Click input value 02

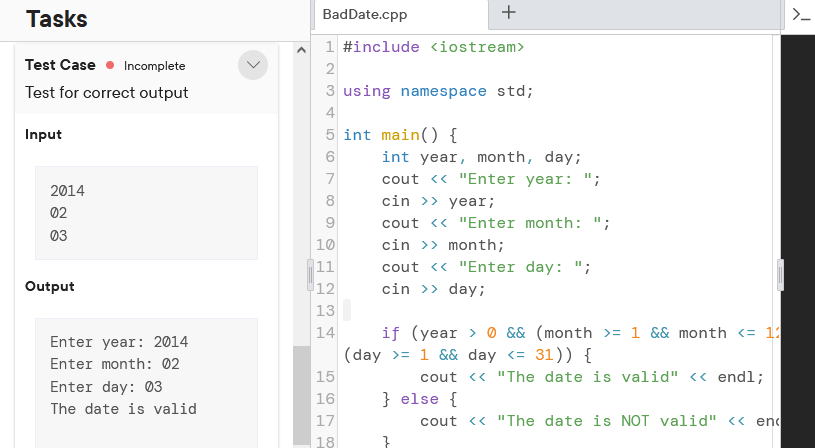[x=58, y=213]
